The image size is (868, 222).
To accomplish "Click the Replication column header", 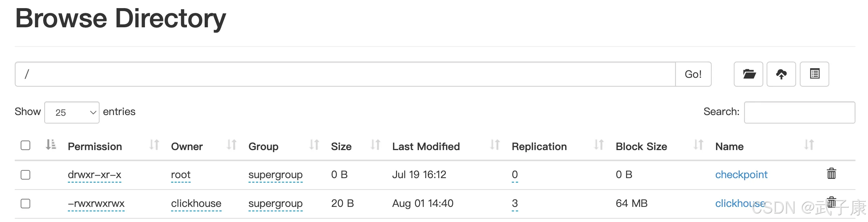I will (539, 146).
